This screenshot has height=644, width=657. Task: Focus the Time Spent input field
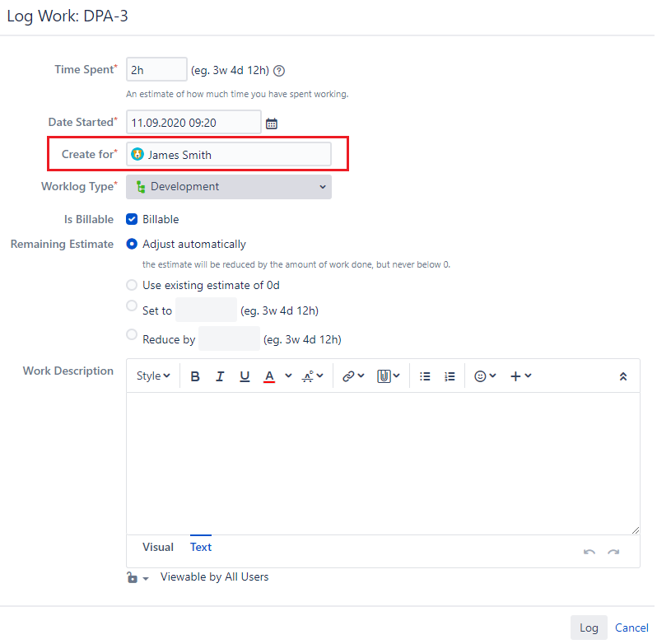point(156,69)
